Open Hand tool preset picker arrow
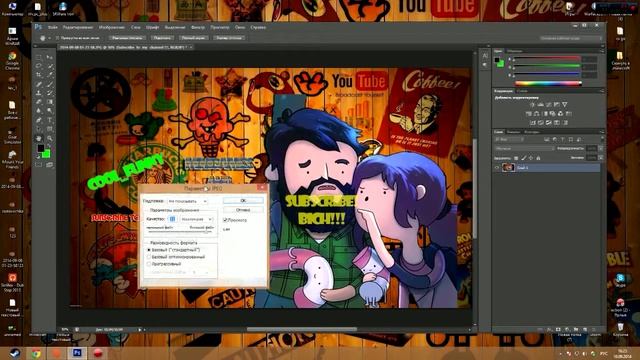 tap(49, 38)
